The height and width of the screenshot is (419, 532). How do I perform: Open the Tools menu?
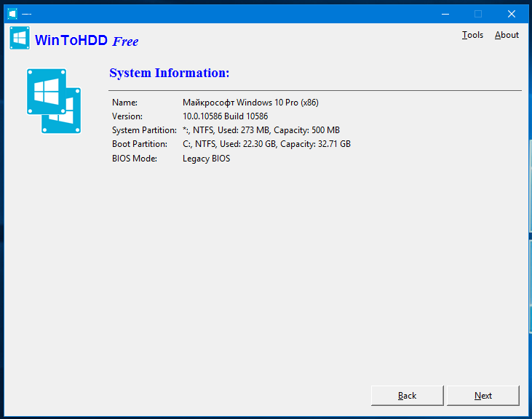click(472, 35)
